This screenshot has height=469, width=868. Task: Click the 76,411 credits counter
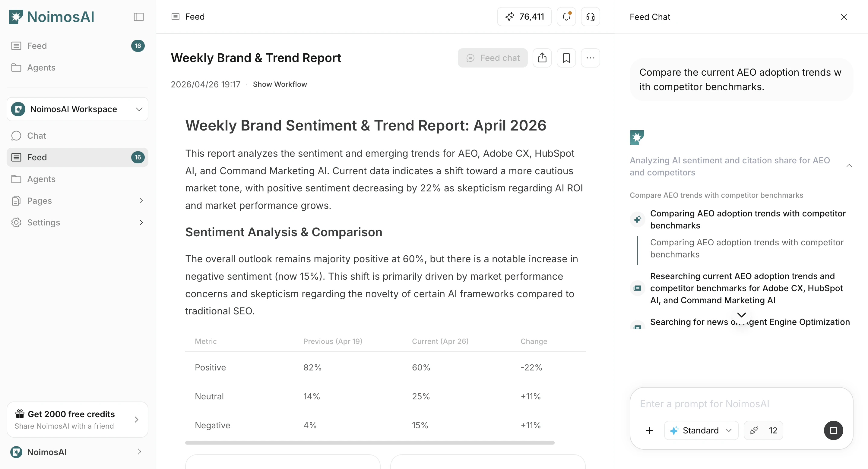click(524, 17)
